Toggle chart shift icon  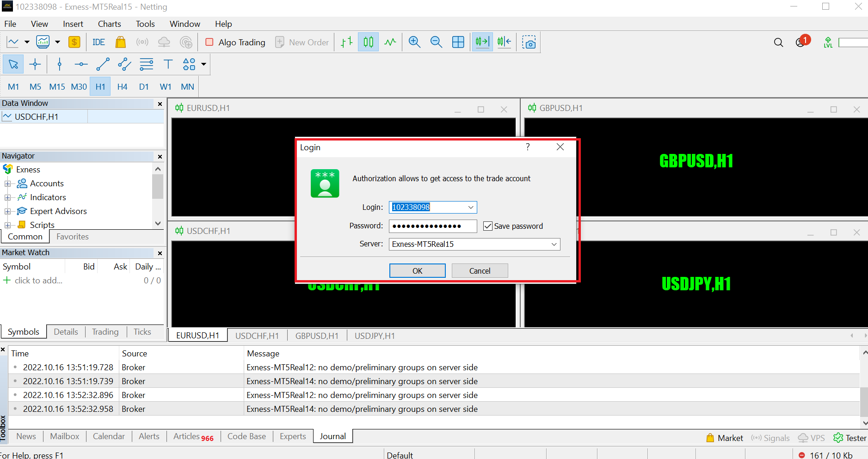pyautogui.click(x=504, y=42)
